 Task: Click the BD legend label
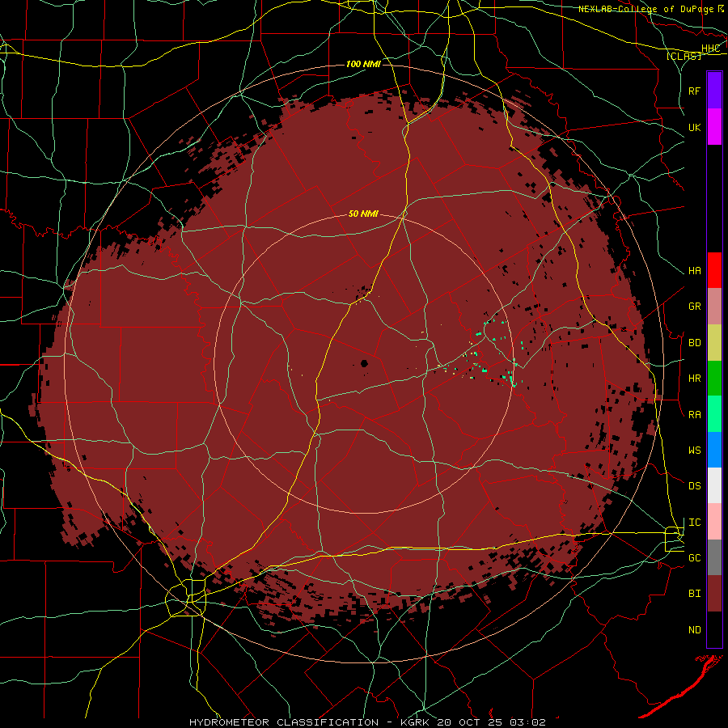[694, 343]
